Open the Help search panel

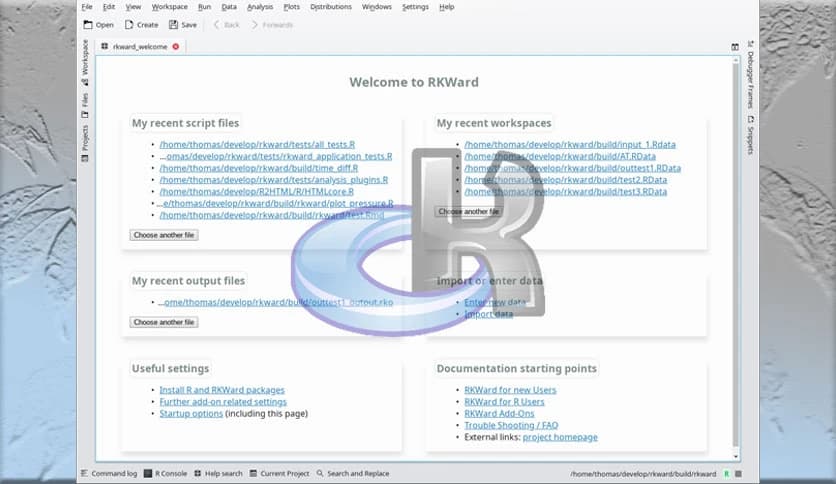click(218, 473)
